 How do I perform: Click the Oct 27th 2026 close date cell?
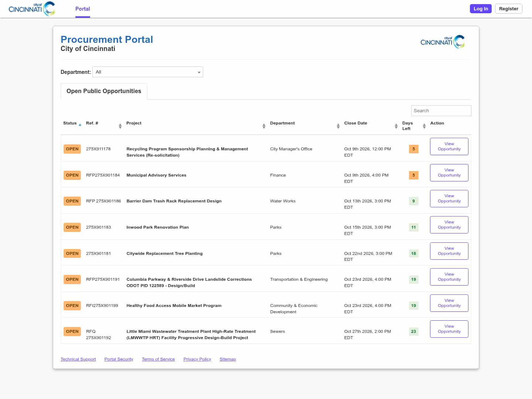367,334
